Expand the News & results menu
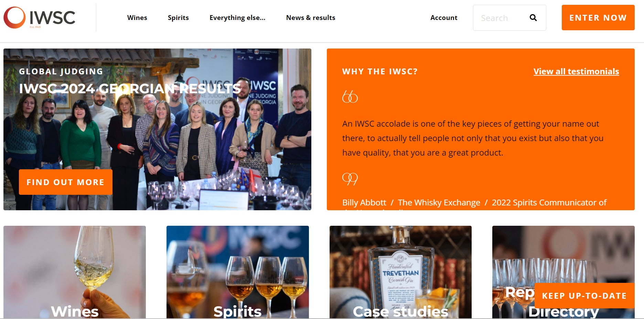Screen dimensions: 644x319 [311, 18]
